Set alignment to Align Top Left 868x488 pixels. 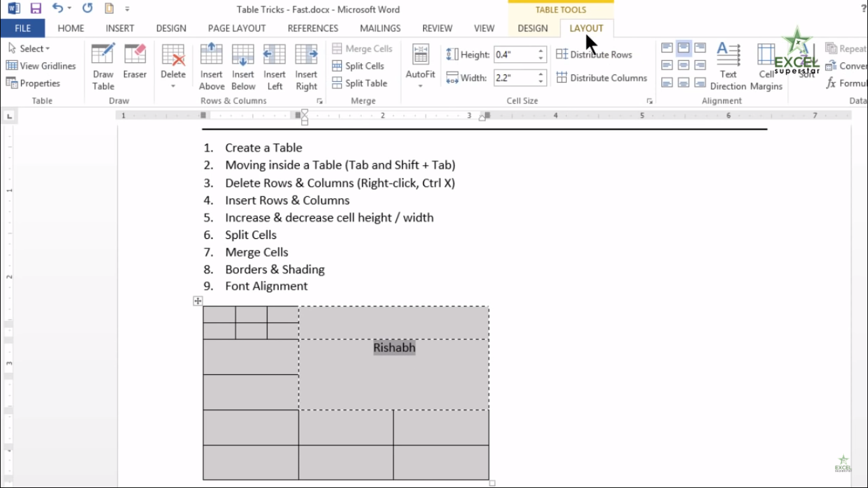point(667,48)
